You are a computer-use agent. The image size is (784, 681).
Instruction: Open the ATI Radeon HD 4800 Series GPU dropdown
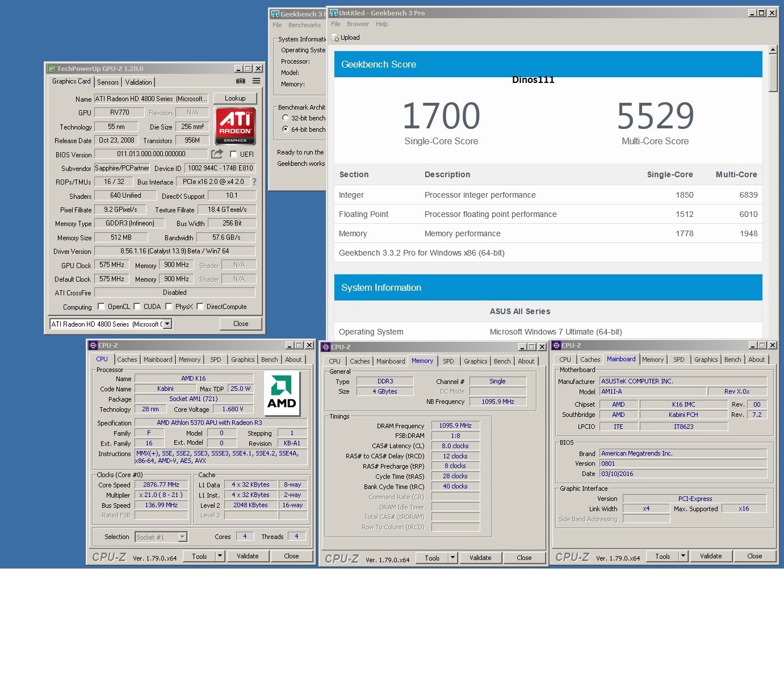[x=167, y=324]
